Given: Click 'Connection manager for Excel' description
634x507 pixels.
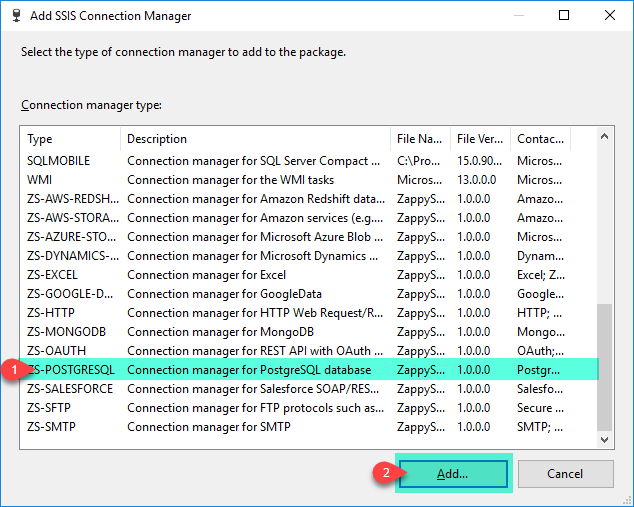Looking at the screenshot, I should [207, 275].
